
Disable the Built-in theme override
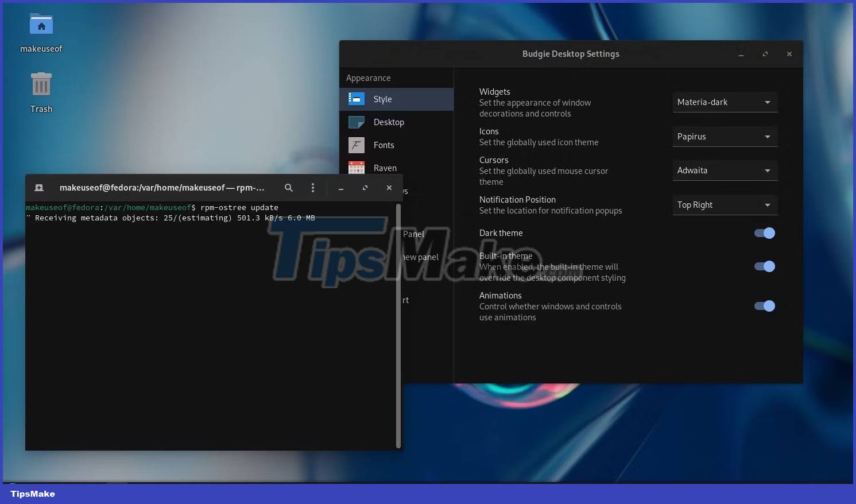[764, 266]
